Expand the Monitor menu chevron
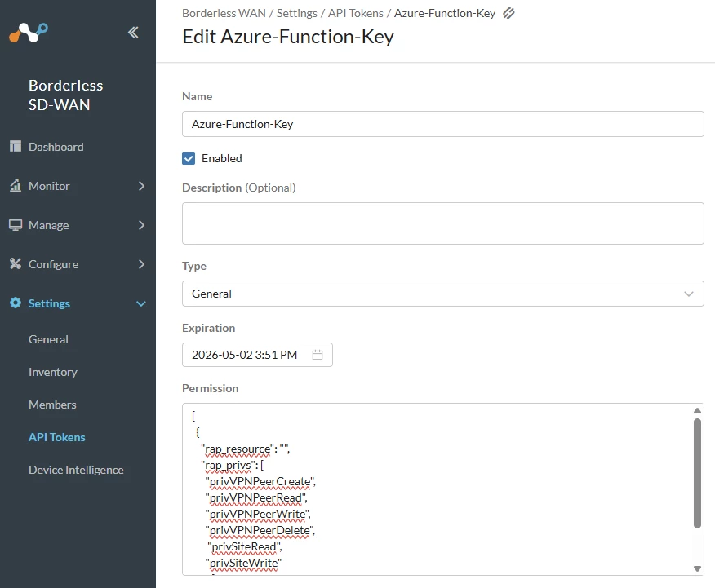The image size is (715, 588). coord(141,186)
